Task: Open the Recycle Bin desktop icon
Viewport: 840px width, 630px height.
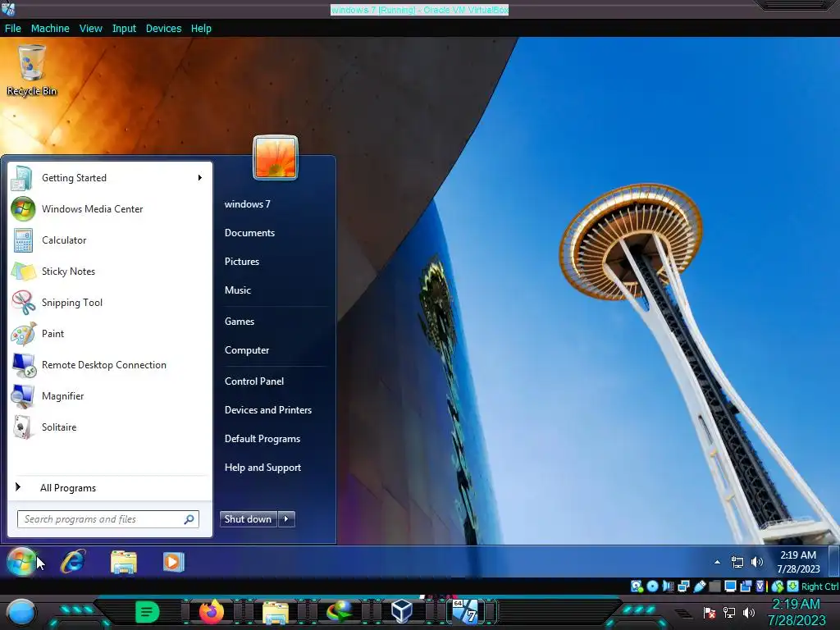Action: pos(31,71)
